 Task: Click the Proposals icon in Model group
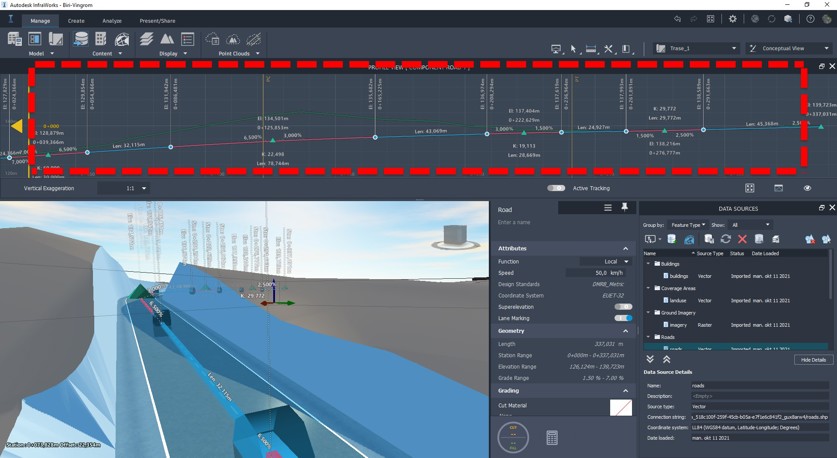click(x=56, y=39)
